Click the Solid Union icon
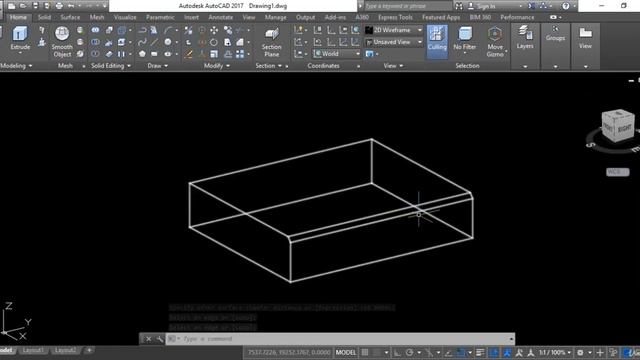 click(x=95, y=30)
